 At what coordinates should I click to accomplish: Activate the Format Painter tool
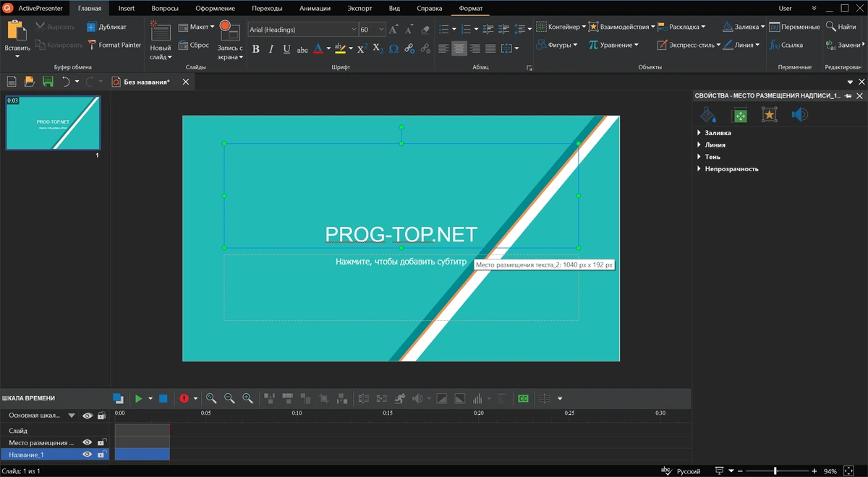[114, 45]
